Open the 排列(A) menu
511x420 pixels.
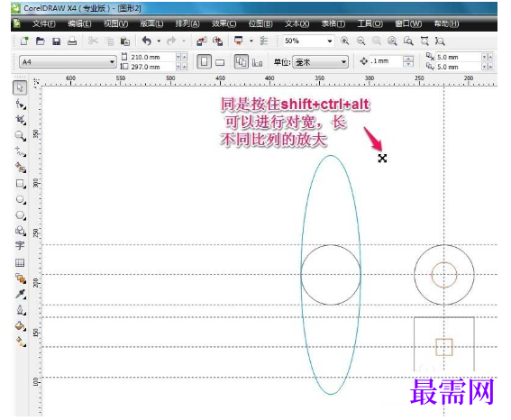pos(187,23)
